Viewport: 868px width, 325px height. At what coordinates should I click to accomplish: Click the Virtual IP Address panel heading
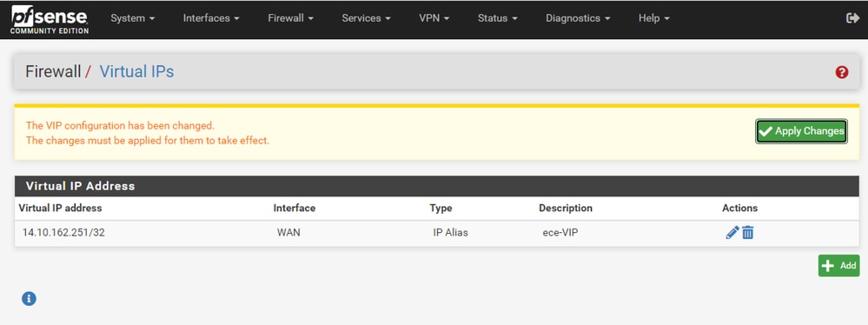[80, 186]
